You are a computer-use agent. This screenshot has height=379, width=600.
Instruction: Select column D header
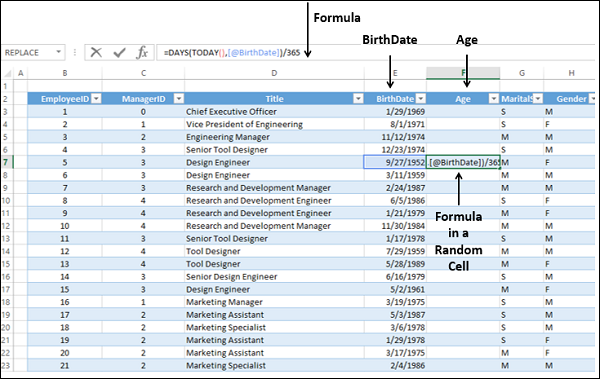point(274,73)
